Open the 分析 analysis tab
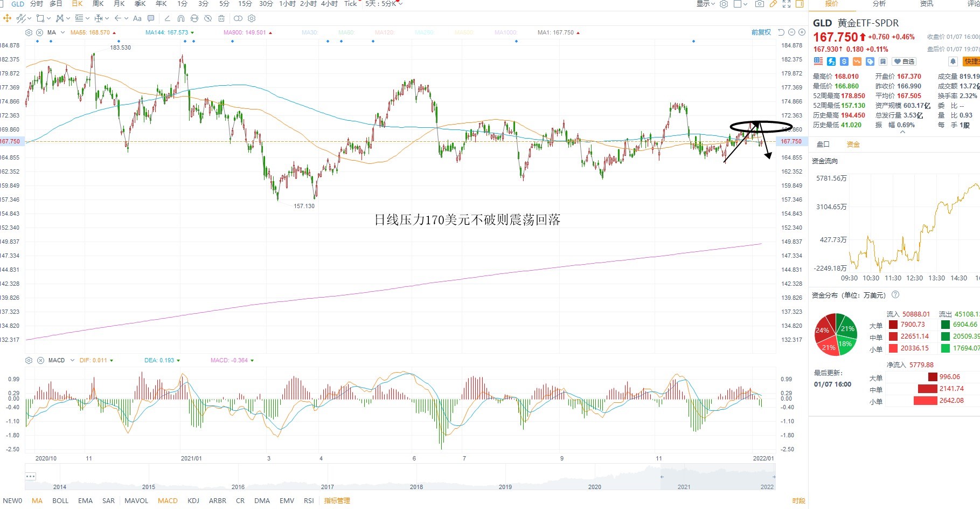 pyautogui.click(x=879, y=4)
